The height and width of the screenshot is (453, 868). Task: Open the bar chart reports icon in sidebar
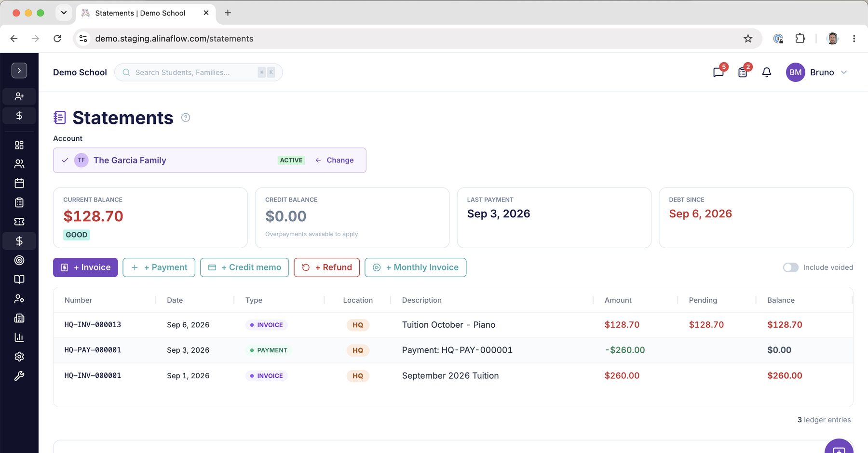coord(19,337)
